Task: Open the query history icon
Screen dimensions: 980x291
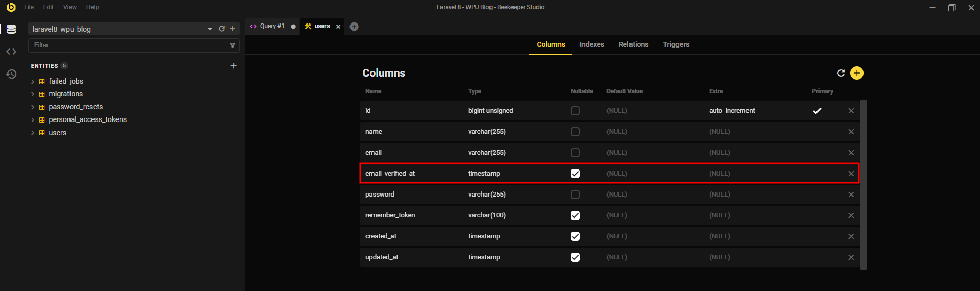Action: tap(11, 75)
